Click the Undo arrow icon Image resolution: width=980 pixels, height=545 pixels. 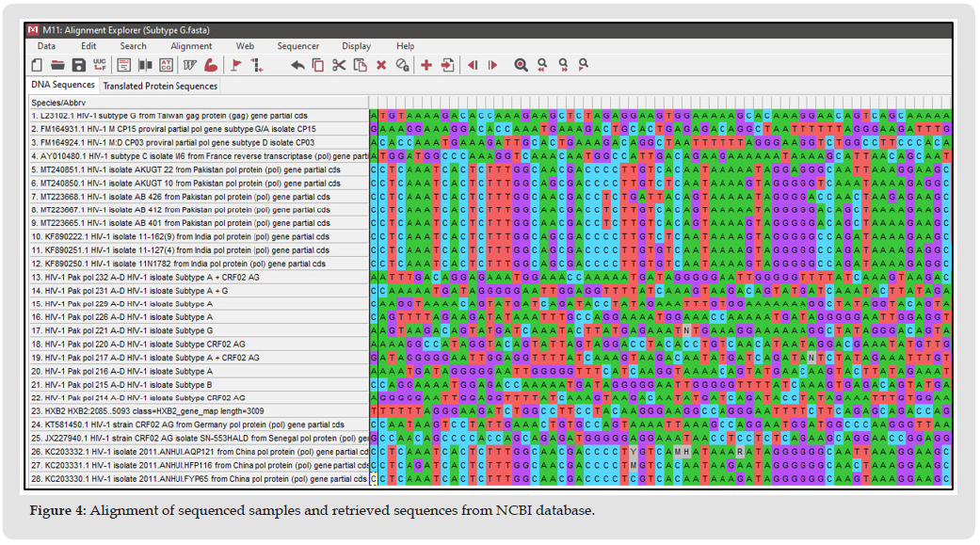click(297, 65)
